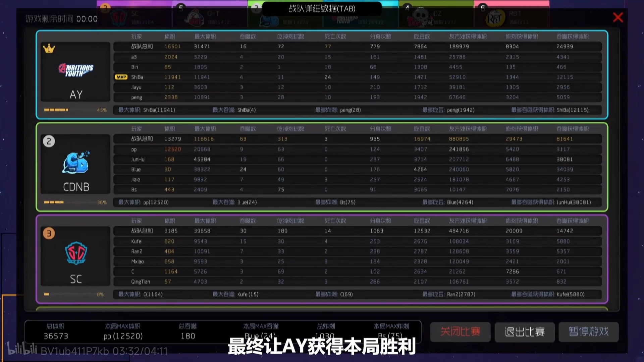Select player row a3 in AY table
The width and height of the screenshot is (644, 362).
pyautogui.click(x=358, y=57)
